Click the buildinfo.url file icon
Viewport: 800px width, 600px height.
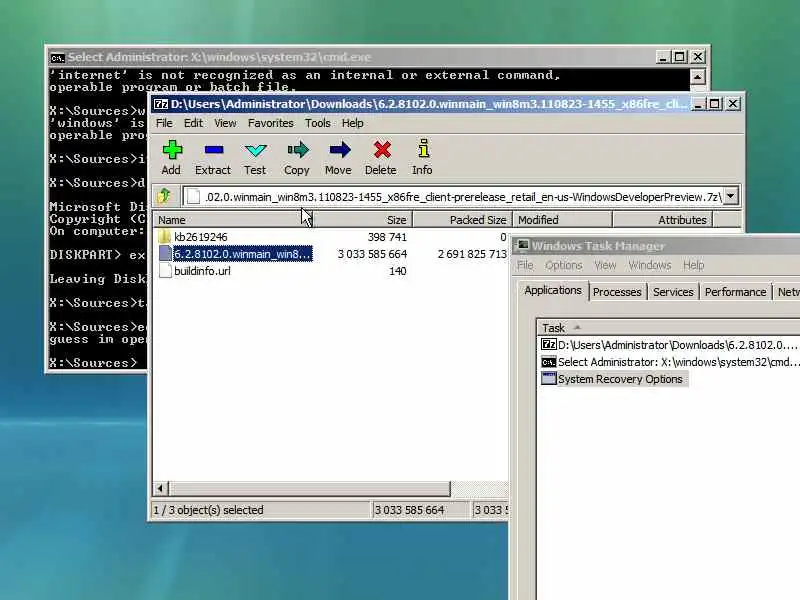point(165,270)
